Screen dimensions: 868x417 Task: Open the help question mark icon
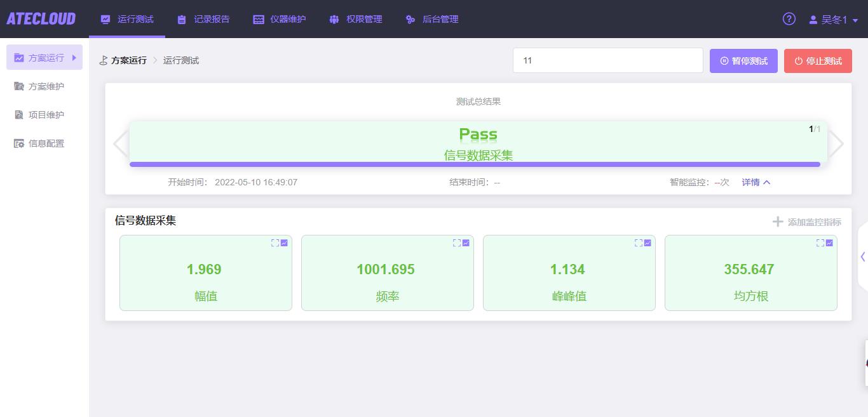(x=789, y=19)
